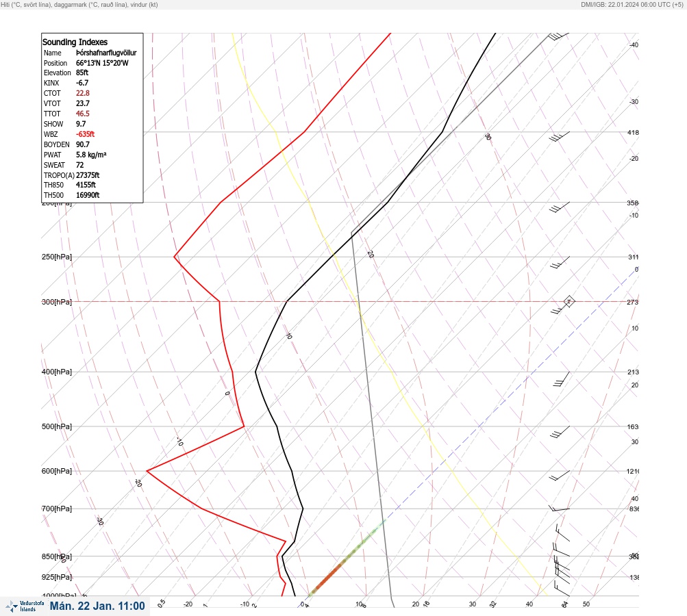Click the 600[hPa] pressure label
This screenshot has width=687, height=616.
57,471
